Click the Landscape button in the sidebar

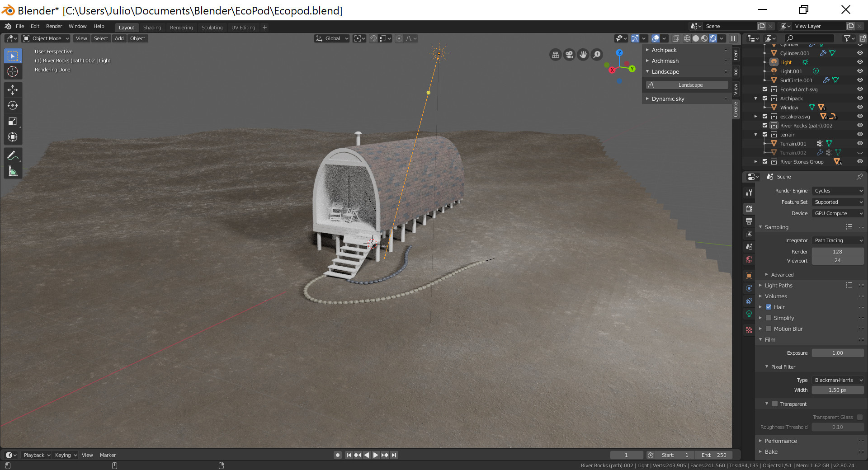coord(690,85)
